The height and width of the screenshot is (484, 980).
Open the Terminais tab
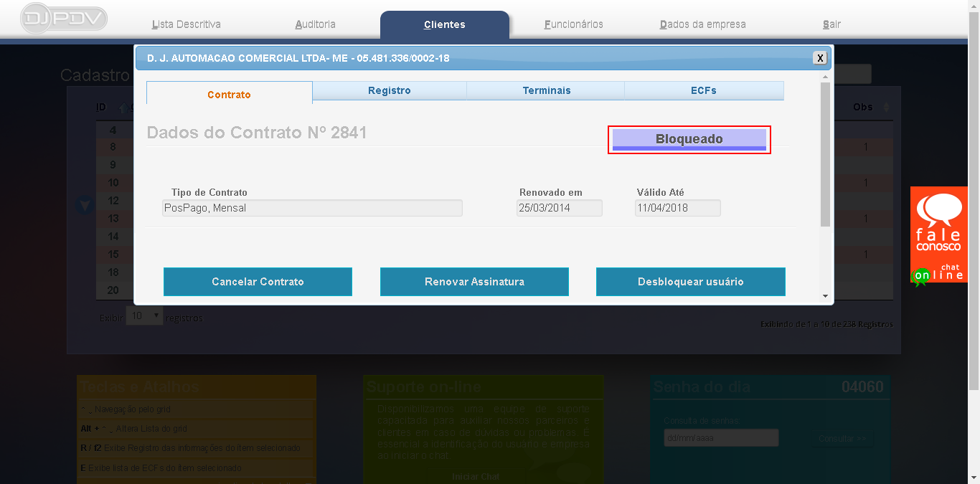pos(545,90)
